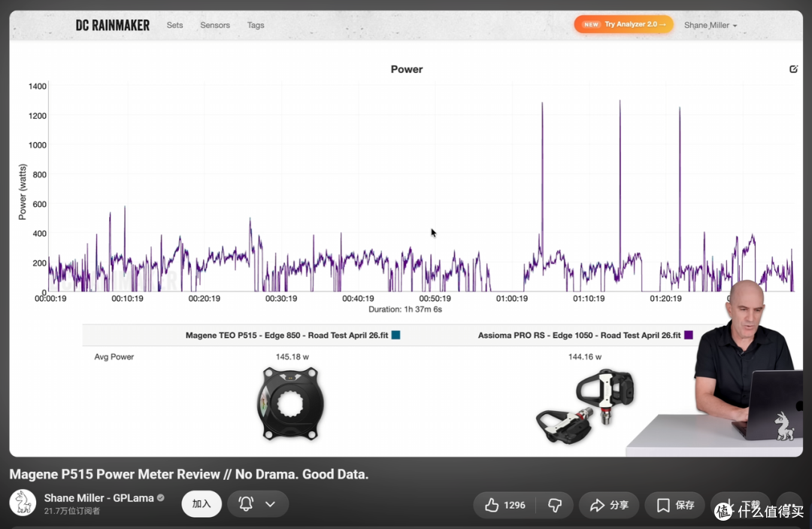Click the verified badge next to GPLama
The height and width of the screenshot is (529, 812).
(x=161, y=498)
